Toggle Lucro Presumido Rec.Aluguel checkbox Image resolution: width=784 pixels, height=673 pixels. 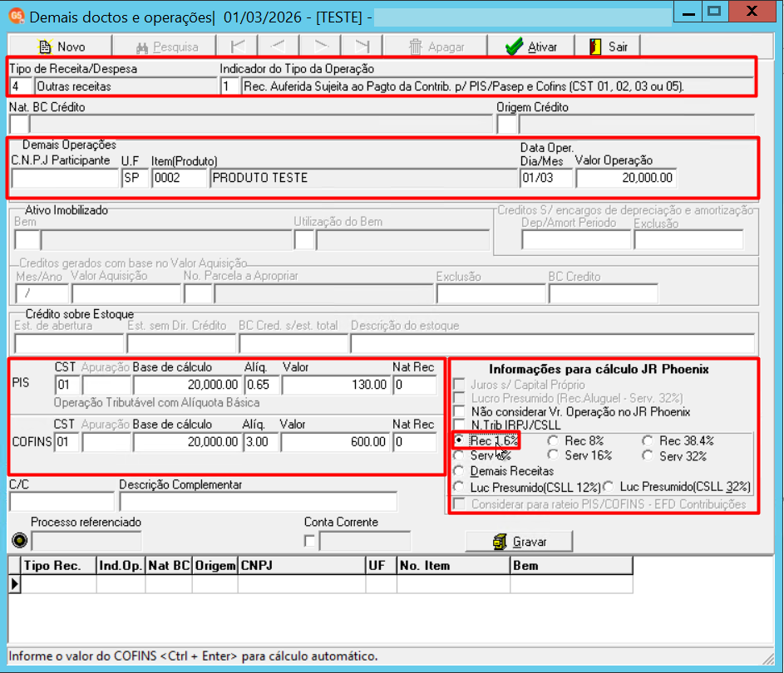pyautogui.click(x=458, y=398)
